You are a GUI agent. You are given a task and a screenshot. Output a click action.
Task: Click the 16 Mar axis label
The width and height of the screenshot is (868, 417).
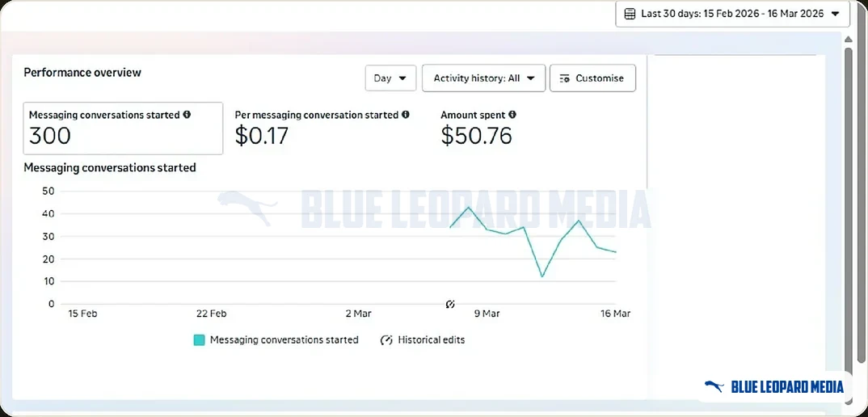click(616, 314)
